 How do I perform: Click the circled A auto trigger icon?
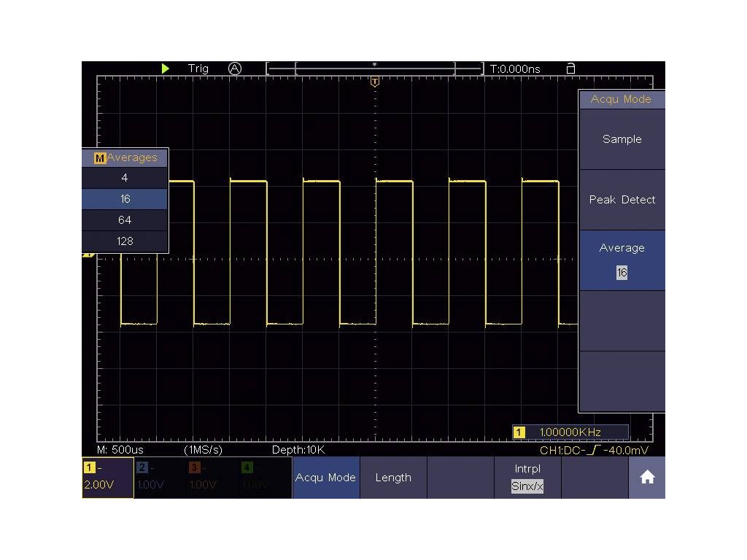(x=234, y=69)
